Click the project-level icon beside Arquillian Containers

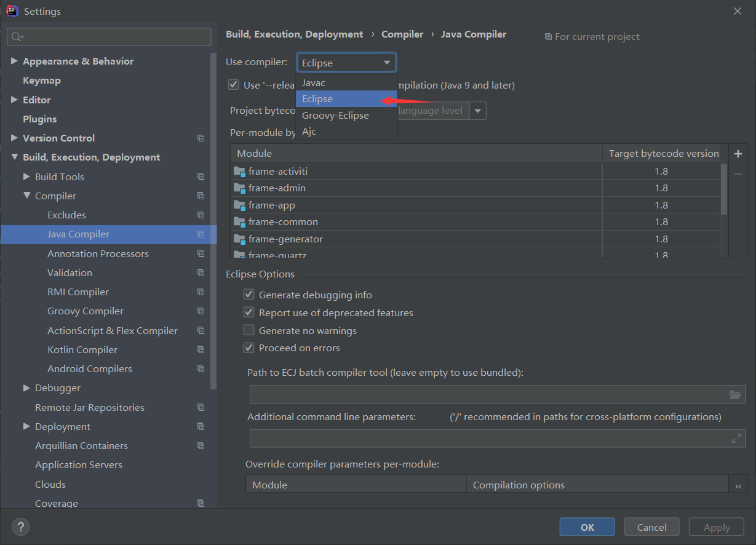coord(201,446)
